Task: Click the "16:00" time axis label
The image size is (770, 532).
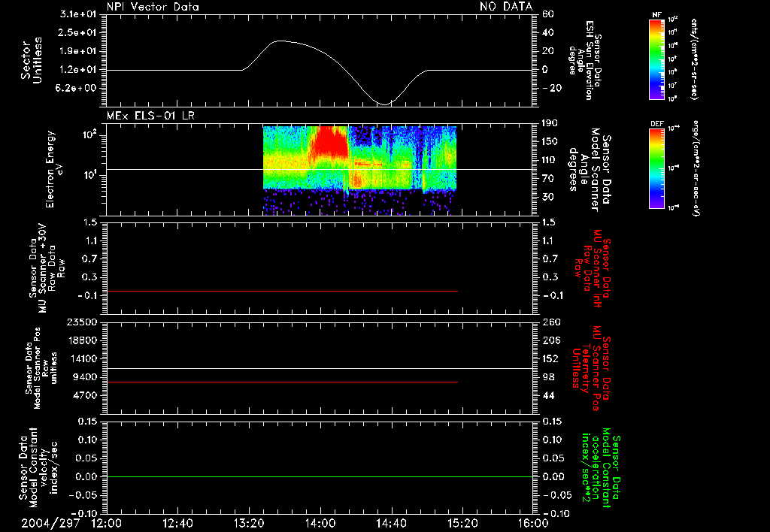Action: coord(533,523)
